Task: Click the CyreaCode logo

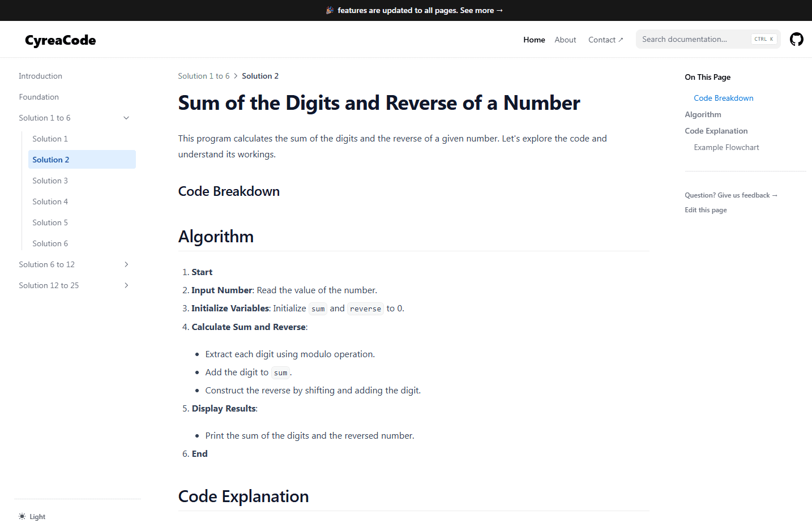Action: 61,40
